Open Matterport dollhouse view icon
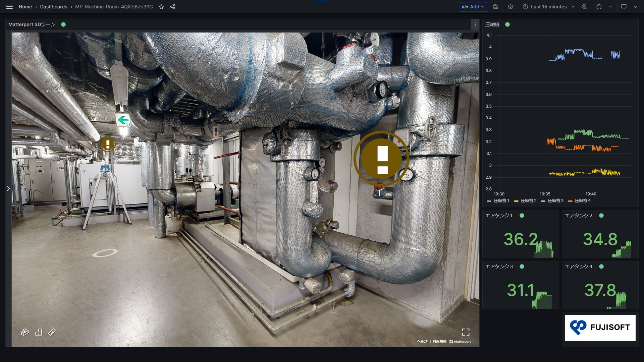 click(25, 332)
